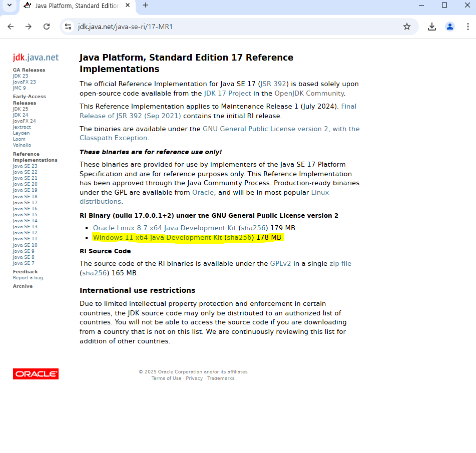Open the Loom project link

click(19, 139)
